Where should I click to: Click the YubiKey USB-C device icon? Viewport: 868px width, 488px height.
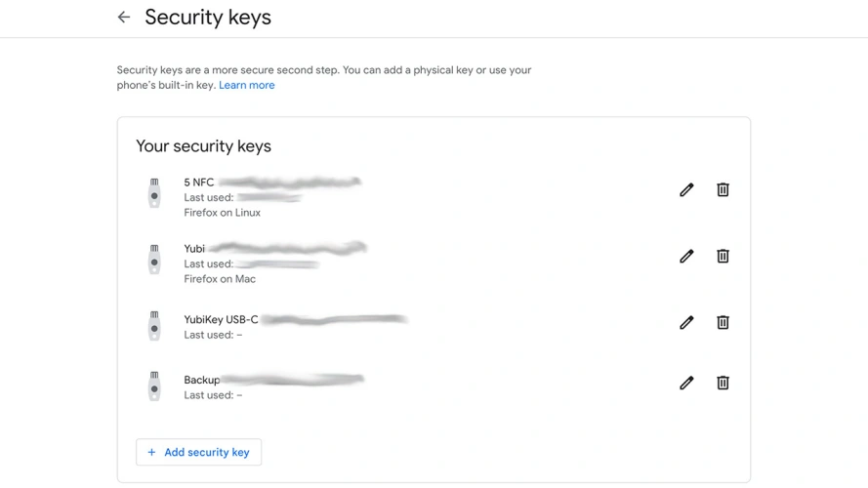[154, 326]
